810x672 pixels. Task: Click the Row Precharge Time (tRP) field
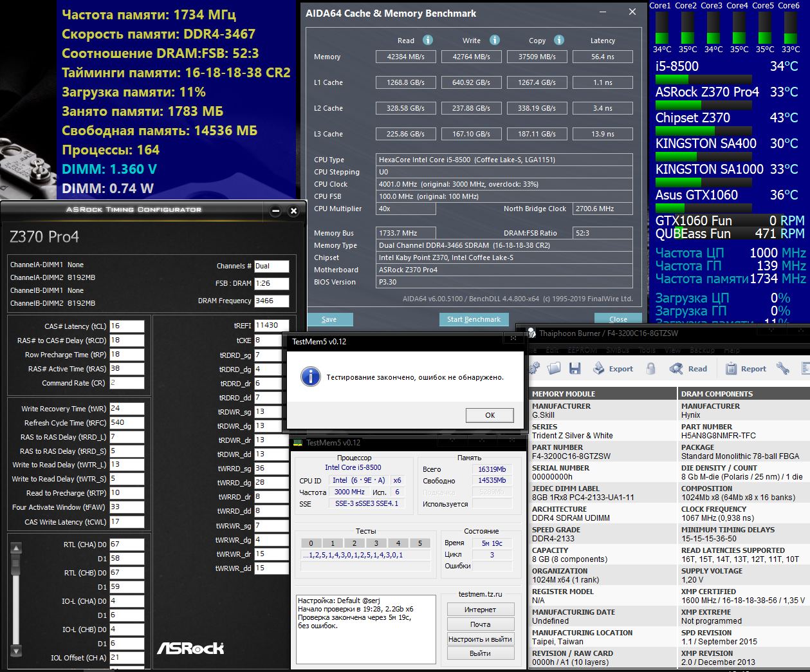click(x=127, y=354)
